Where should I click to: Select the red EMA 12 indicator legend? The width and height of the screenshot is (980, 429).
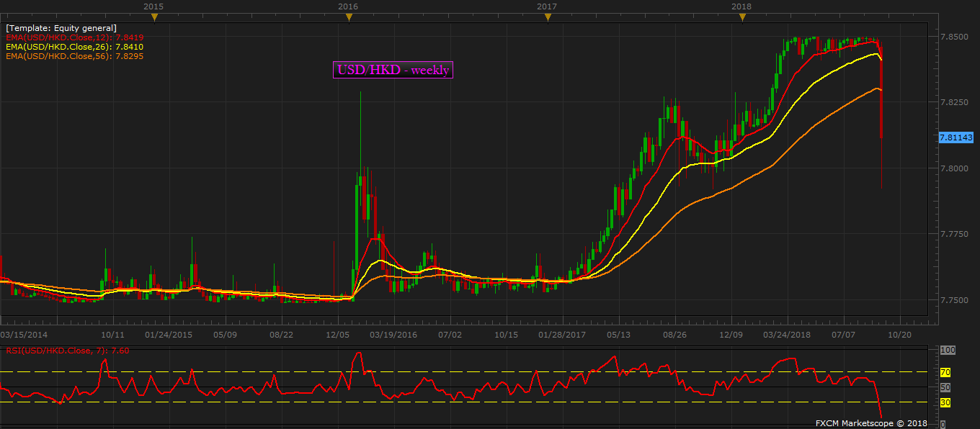tap(75, 37)
